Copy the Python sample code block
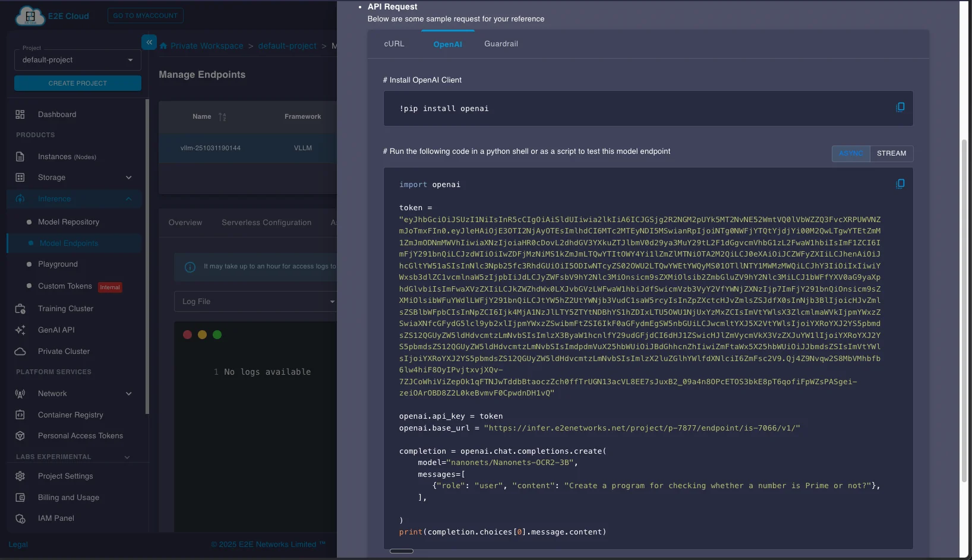 point(900,184)
